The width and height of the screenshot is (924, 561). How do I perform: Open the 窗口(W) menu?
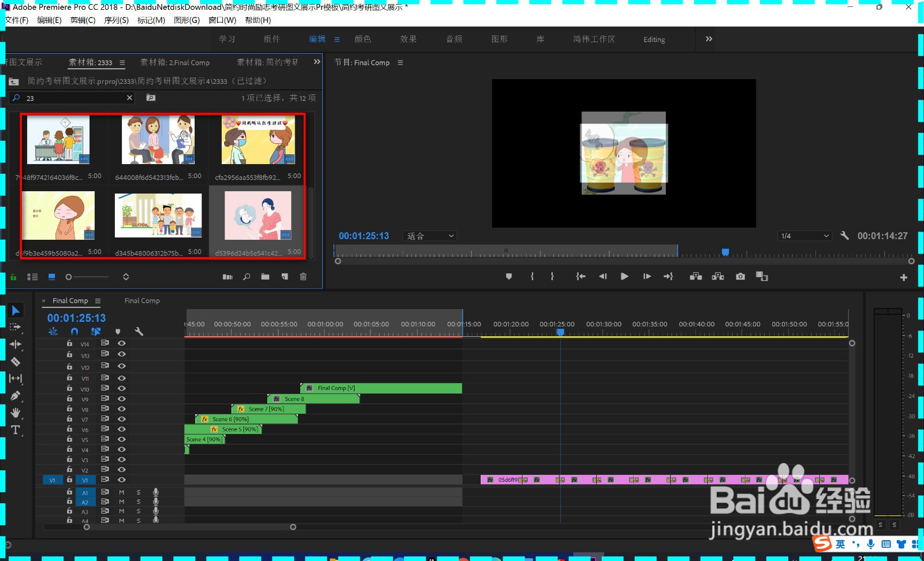pos(222,20)
